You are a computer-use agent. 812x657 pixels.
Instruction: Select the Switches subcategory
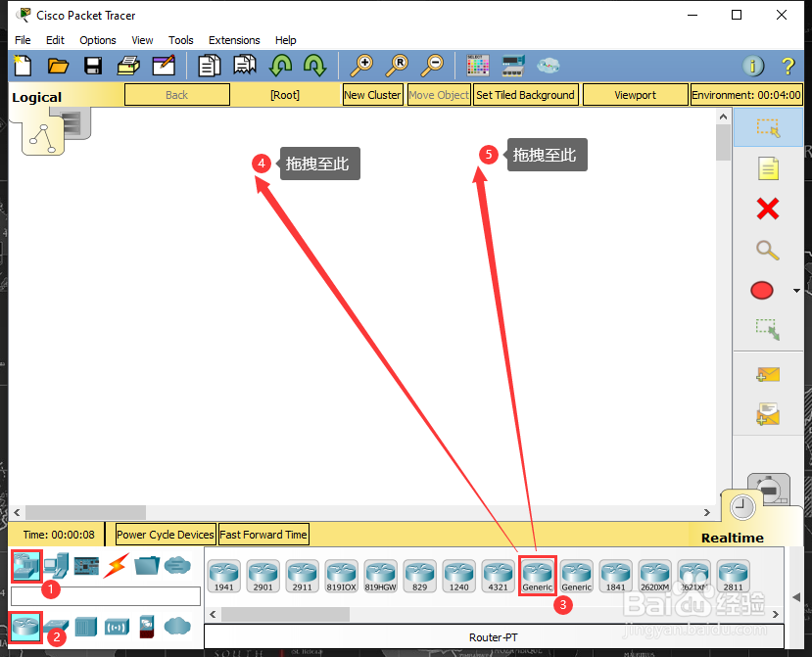click(x=56, y=627)
